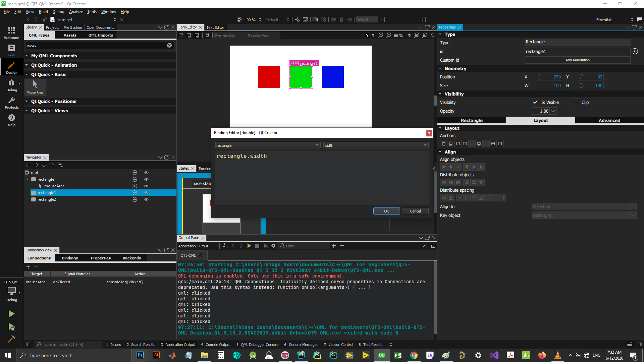Select the QML Imports tab
Image resolution: width=644 pixels, height=362 pixels.
(101, 35)
